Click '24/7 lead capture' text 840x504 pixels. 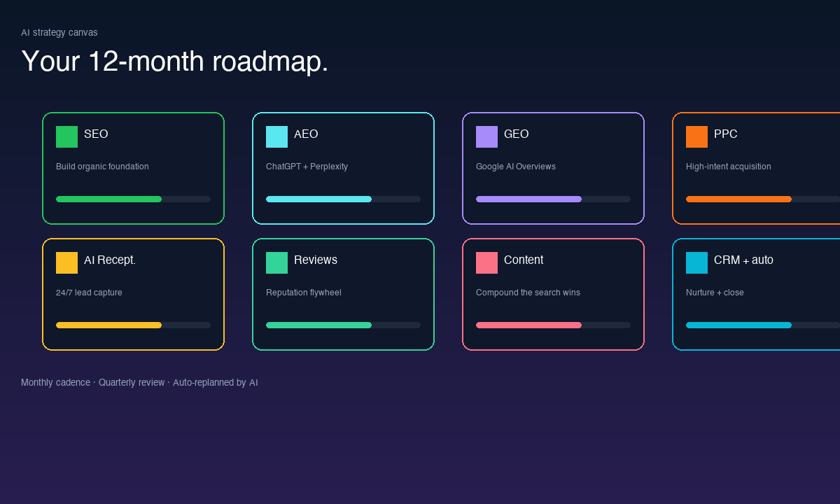click(x=89, y=293)
